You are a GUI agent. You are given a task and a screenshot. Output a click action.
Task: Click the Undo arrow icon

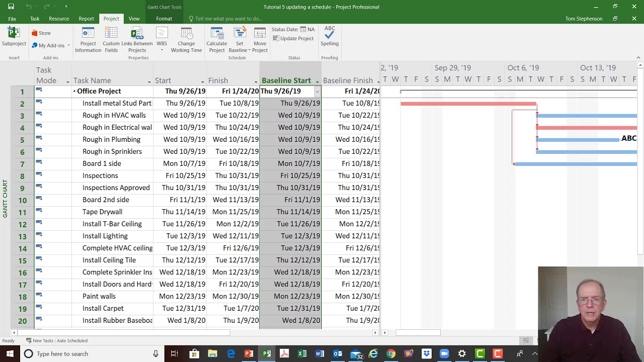(28, 7)
